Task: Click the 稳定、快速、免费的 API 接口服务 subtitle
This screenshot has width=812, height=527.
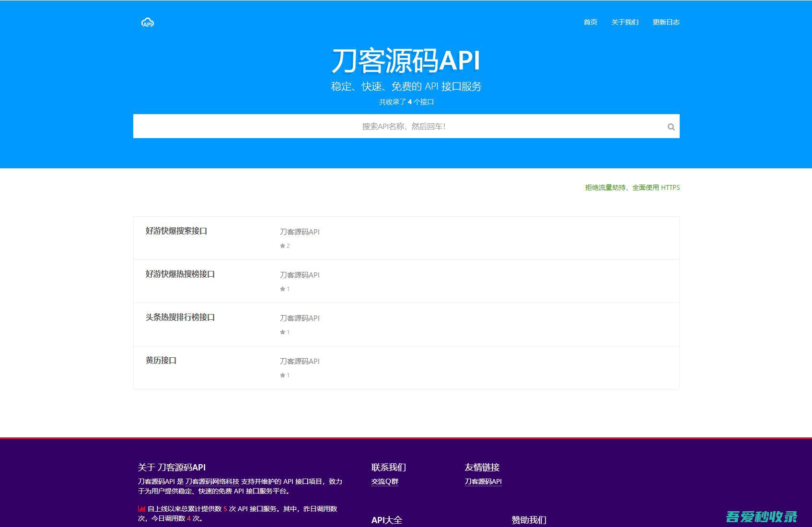Action: pyautogui.click(x=406, y=86)
